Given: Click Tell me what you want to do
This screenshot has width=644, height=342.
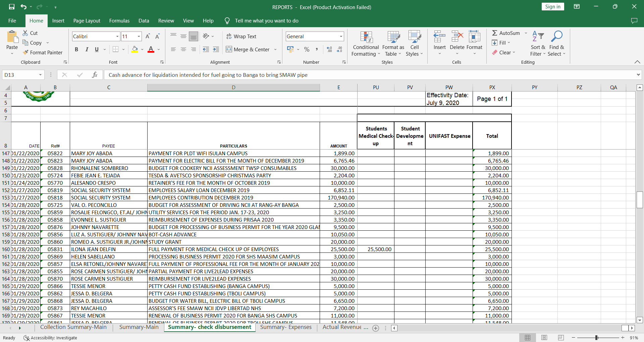Looking at the screenshot, I should tap(266, 21).
